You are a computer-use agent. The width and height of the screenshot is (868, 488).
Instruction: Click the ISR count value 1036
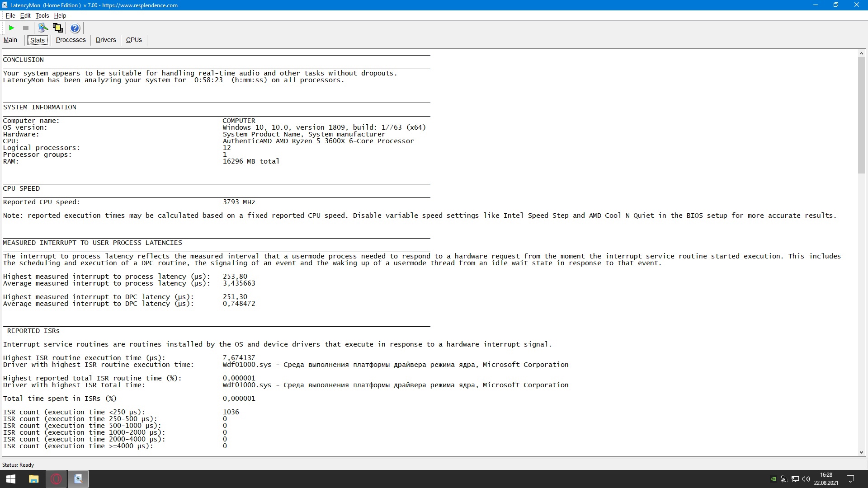(x=231, y=412)
